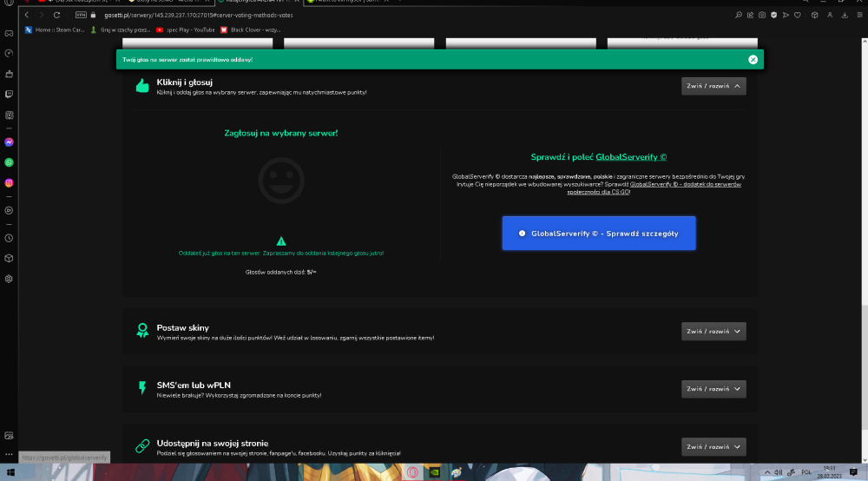Switch to the second browser tab
The image size is (868, 481).
point(169,2)
